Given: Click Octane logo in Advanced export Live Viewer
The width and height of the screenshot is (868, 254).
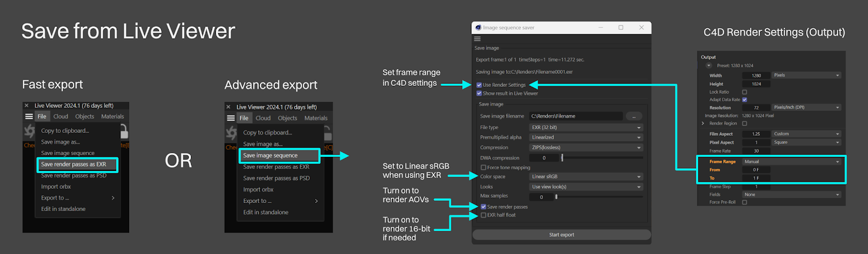Looking at the screenshot, I should [x=231, y=132].
